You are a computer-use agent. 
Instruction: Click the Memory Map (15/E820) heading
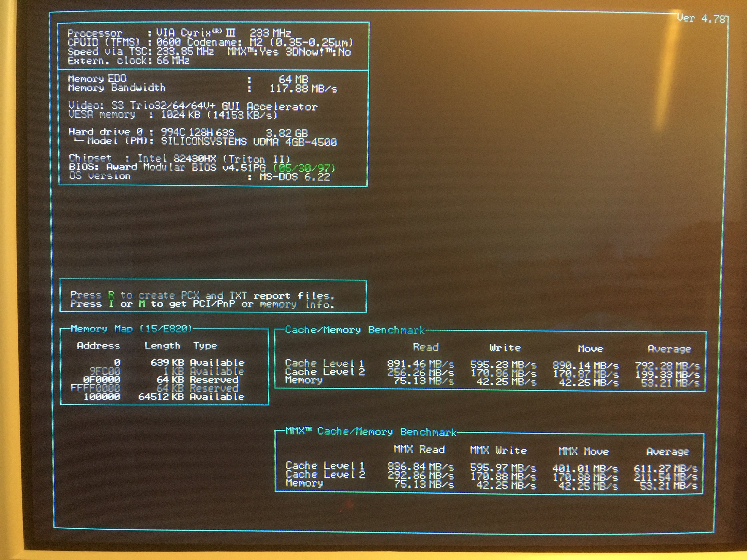coord(131,329)
